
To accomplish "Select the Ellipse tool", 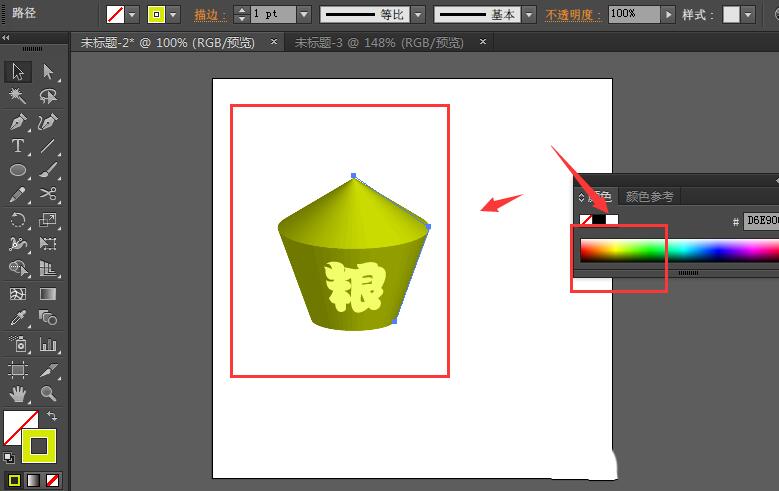I will [x=18, y=170].
